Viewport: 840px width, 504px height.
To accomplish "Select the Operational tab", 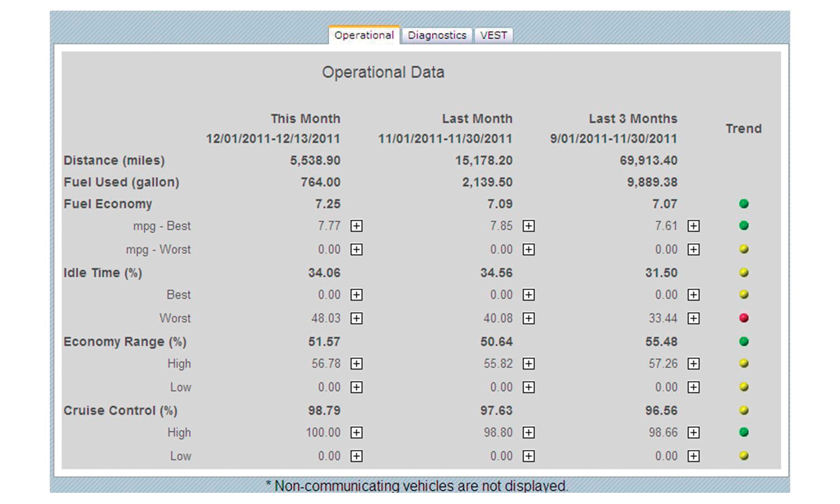I will click(364, 35).
